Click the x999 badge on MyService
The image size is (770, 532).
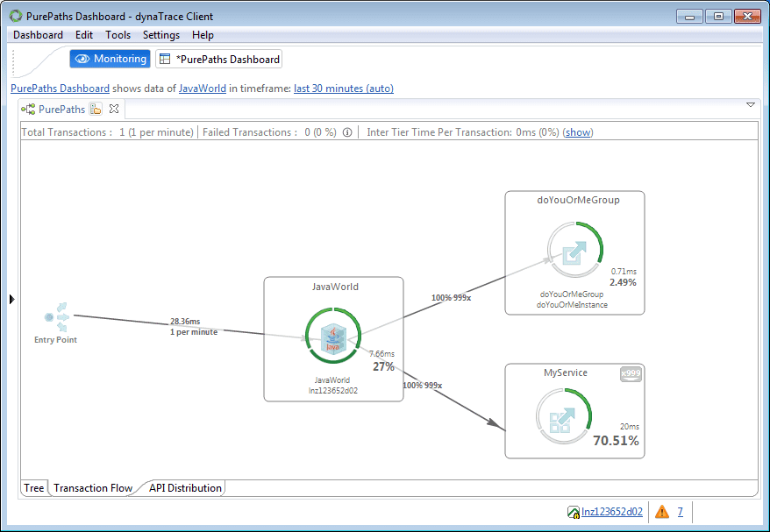[x=631, y=374]
